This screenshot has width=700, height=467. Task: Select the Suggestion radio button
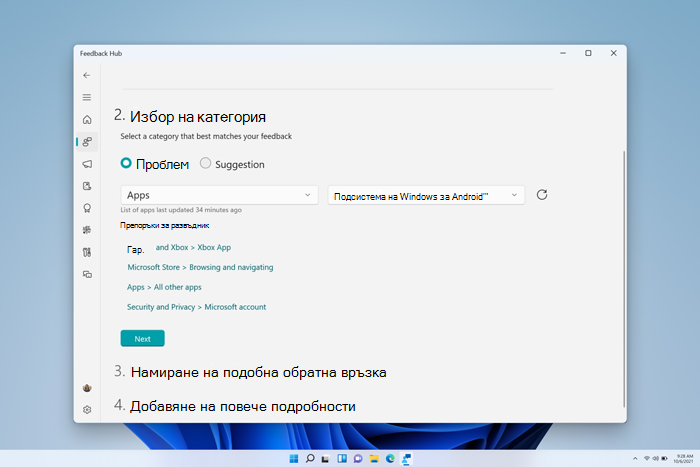[x=205, y=163]
